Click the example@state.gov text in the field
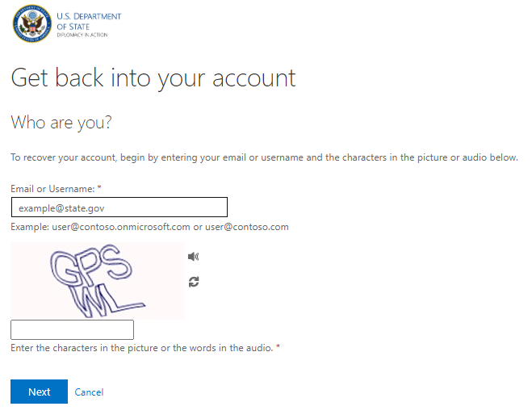 point(61,208)
